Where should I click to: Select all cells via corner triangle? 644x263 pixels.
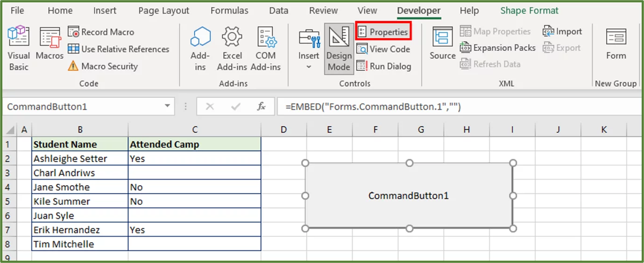10,130
